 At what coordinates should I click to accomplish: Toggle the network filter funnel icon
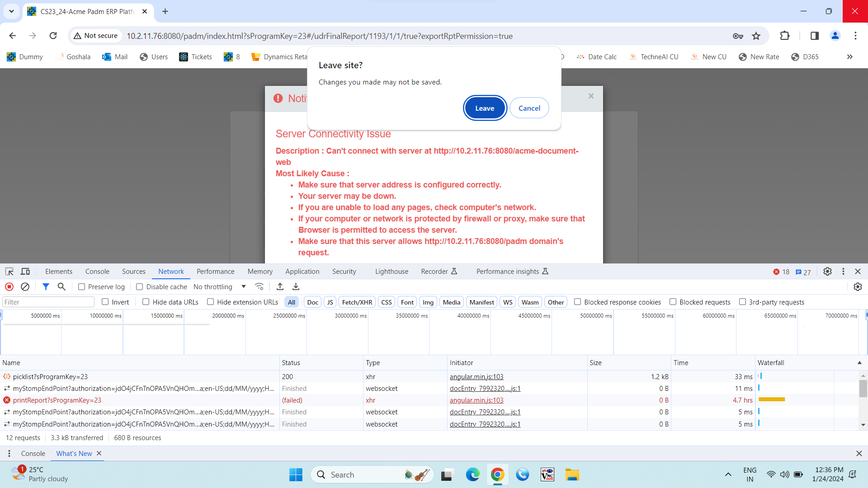point(46,287)
